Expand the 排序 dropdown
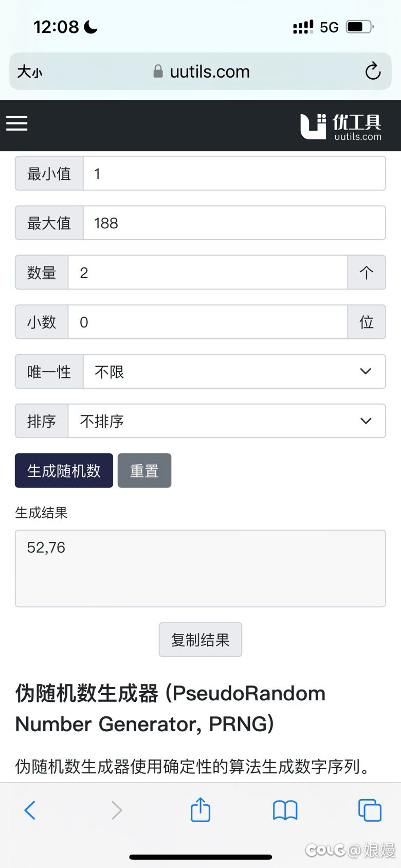Viewport: 401px width, 868px height. [227, 421]
